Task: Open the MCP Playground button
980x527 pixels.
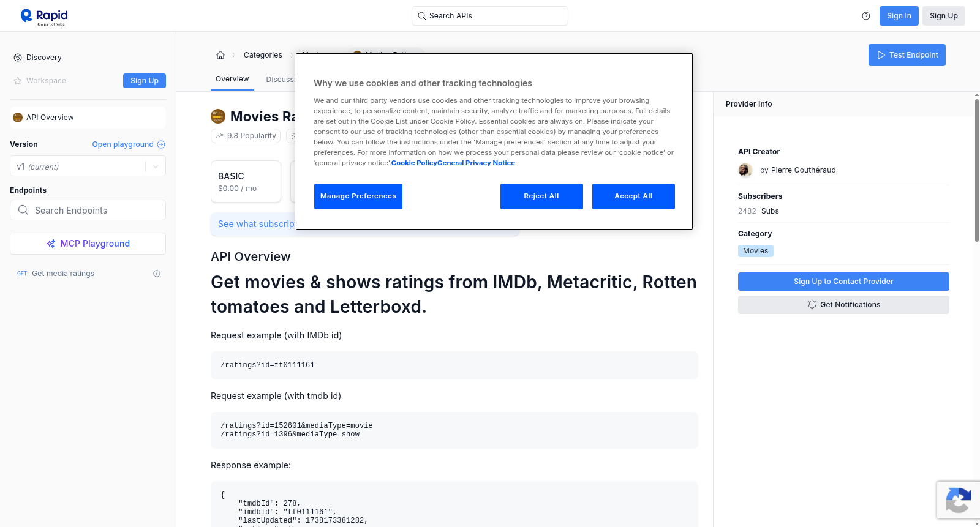Action: [x=88, y=244]
